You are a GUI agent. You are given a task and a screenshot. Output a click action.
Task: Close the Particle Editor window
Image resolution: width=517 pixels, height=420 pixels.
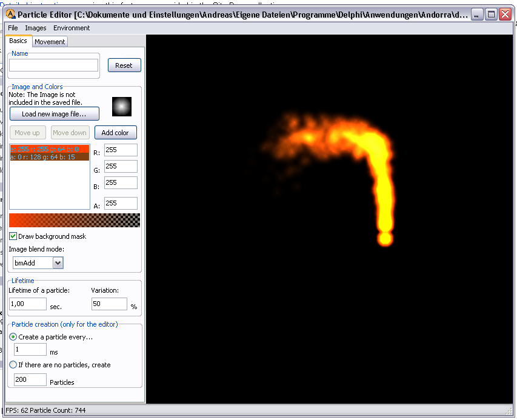click(505, 14)
